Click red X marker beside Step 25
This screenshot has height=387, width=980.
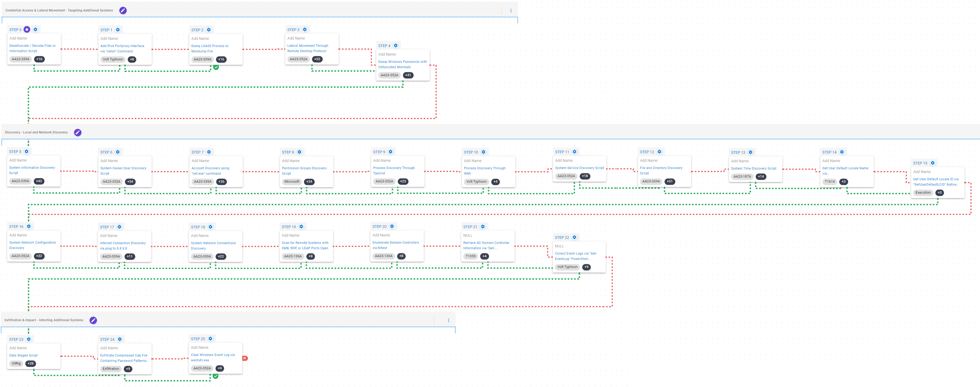click(x=245, y=358)
